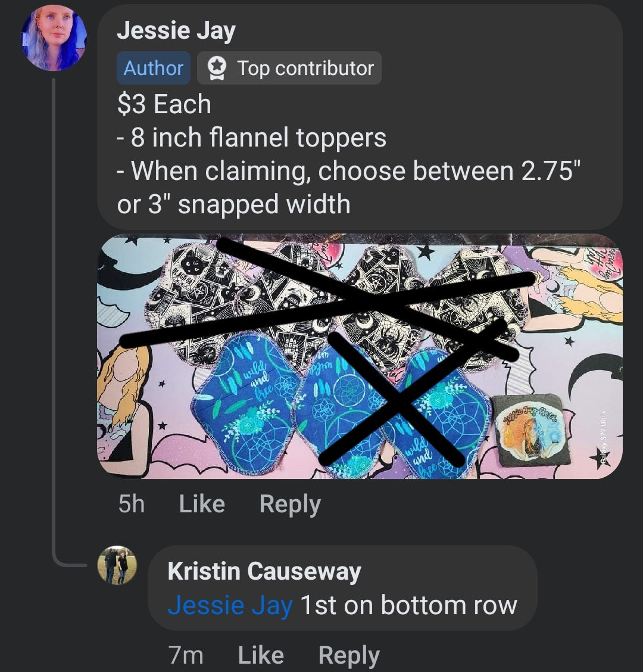Image resolution: width=643 pixels, height=672 pixels.
Task: Open Jessie Jay's profile picture
Action: pyautogui.click(x=54, y=38)
